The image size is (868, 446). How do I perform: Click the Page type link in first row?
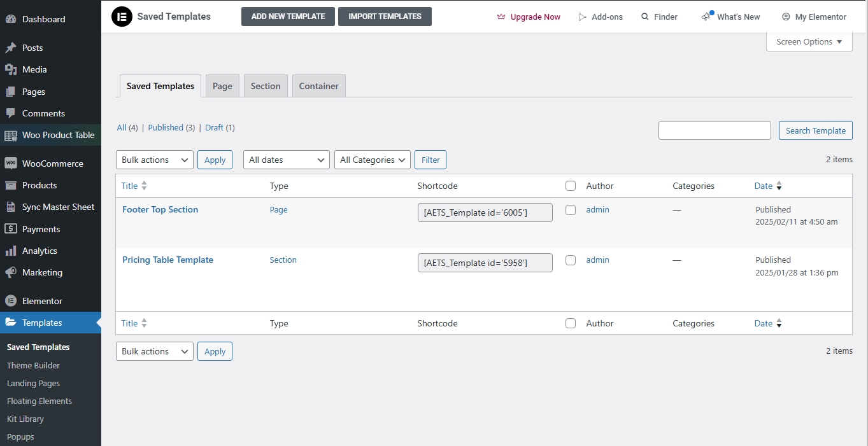[279, 209]
